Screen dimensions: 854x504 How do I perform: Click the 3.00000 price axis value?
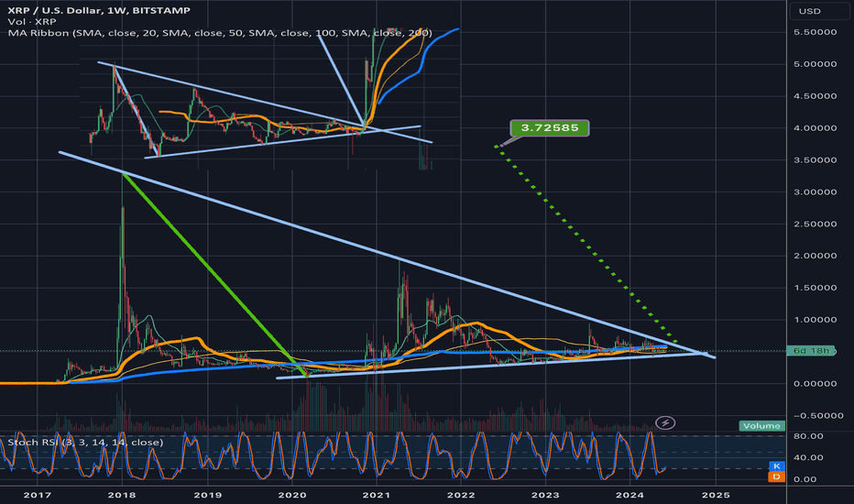coord(815,192)
